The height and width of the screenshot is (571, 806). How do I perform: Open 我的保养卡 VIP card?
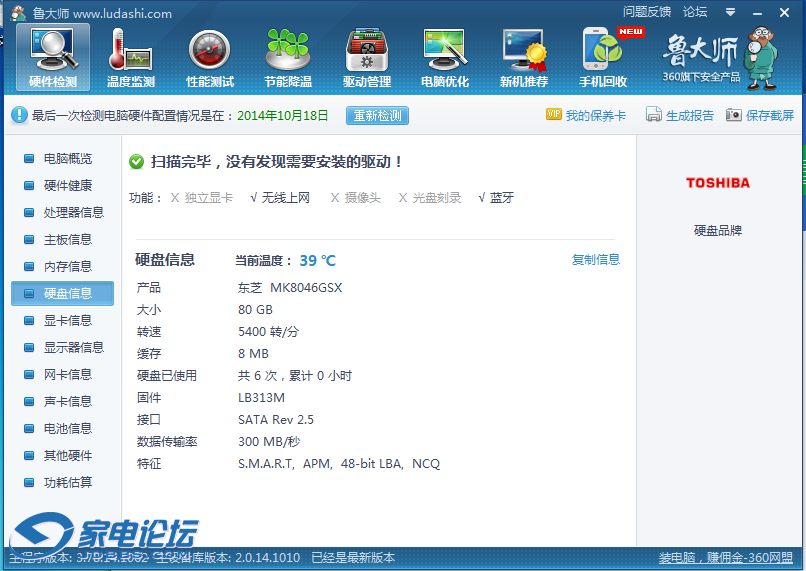596,116
